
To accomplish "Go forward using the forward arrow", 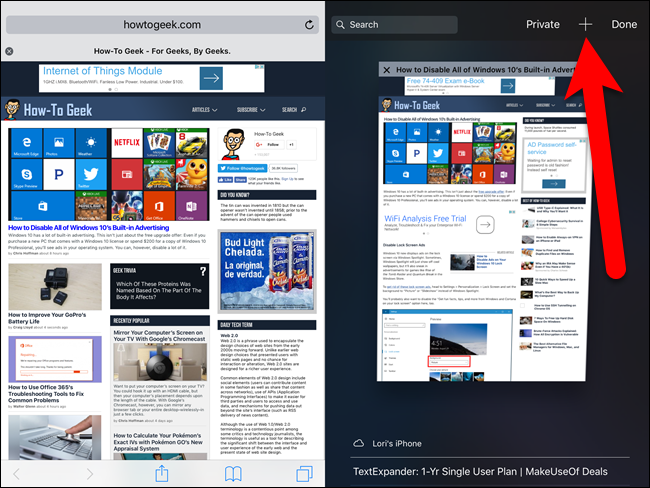I will 90,473.
